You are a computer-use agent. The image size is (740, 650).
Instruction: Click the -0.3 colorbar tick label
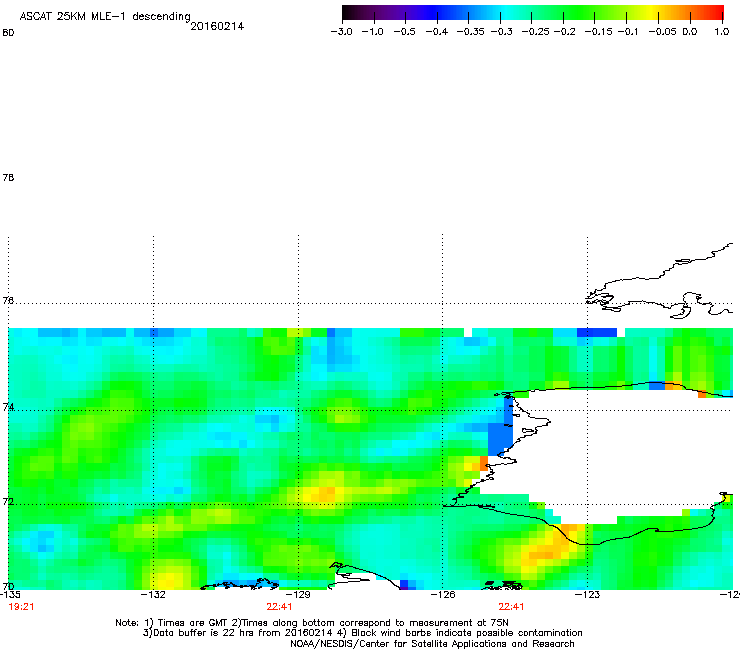pos(502,32)
